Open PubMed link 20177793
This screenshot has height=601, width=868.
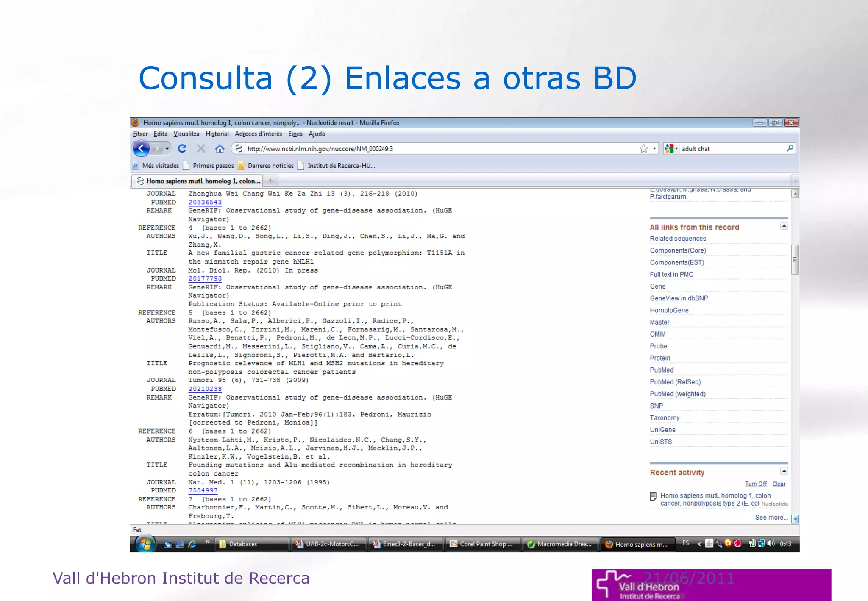[x=205, y=278]
